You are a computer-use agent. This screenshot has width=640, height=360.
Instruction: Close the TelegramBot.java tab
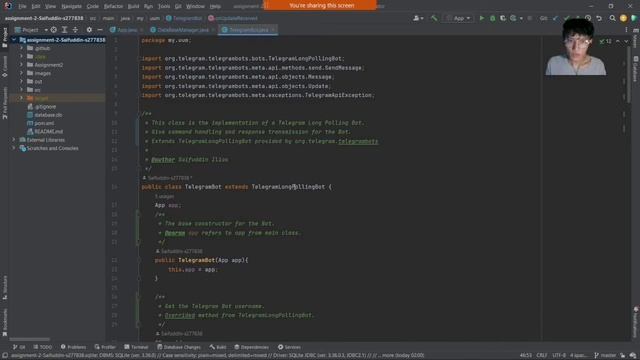(x=273, y=30)
